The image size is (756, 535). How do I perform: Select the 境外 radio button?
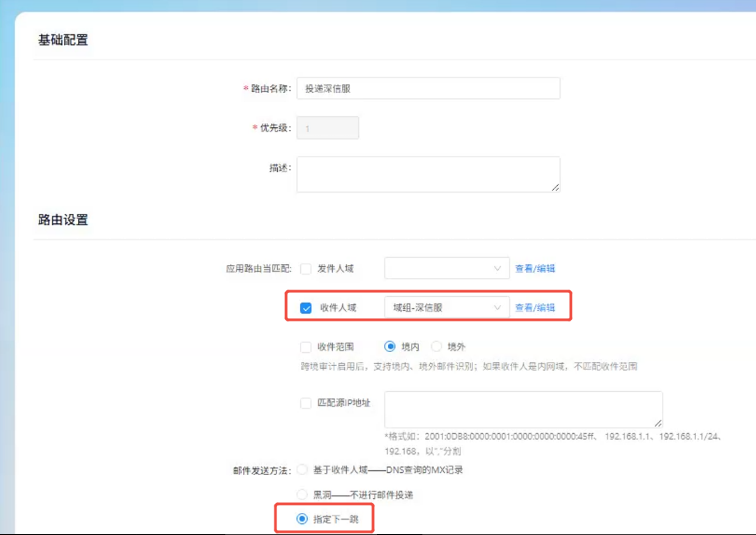436,347
